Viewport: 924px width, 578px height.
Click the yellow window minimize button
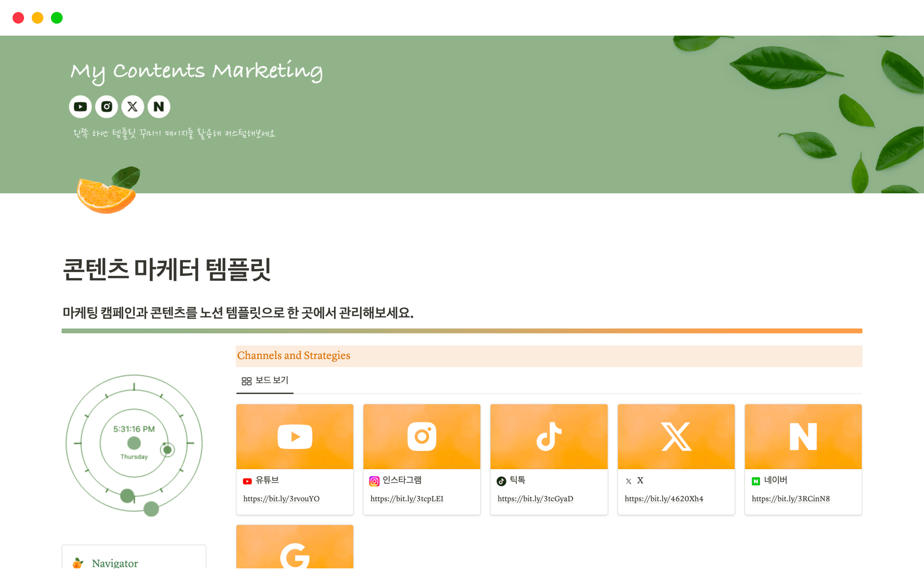point(38,18)
